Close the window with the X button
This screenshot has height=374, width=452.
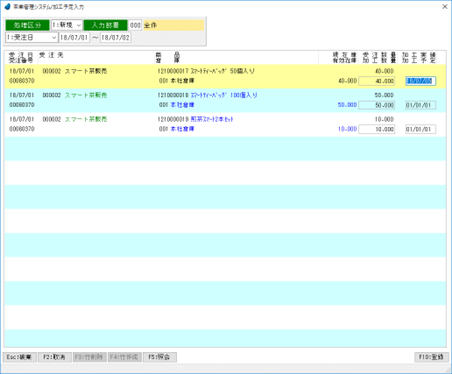coord(445,6)
